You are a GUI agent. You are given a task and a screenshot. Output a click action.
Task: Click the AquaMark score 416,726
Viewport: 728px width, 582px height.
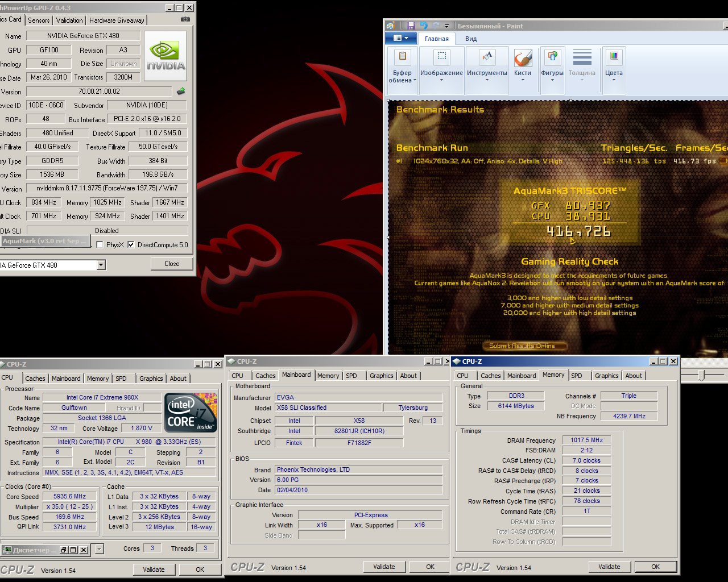click(x=578, y=231)
